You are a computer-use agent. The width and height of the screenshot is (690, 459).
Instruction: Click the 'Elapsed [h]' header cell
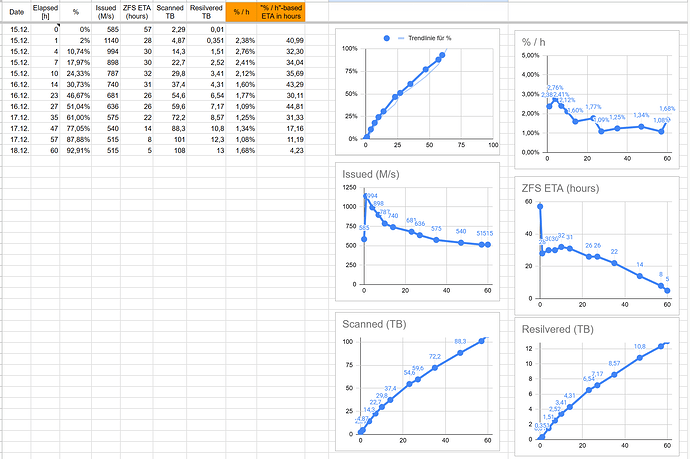coord(45,12)
